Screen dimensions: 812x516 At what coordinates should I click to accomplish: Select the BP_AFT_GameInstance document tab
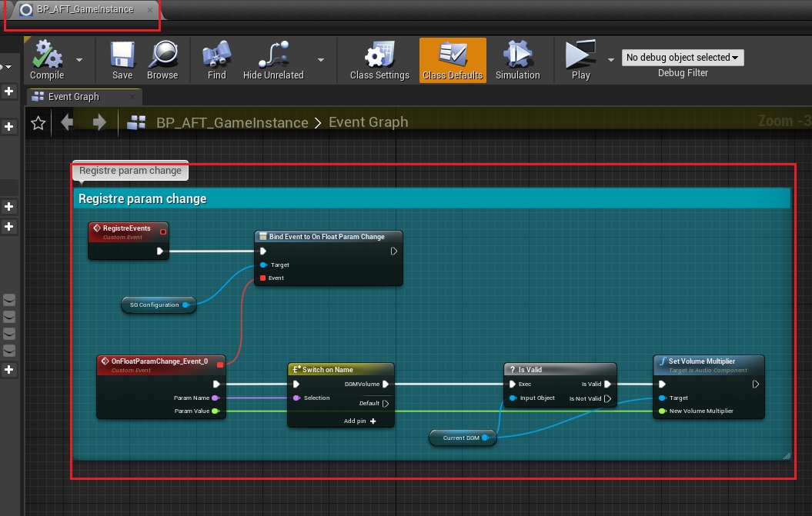(84, 10)
